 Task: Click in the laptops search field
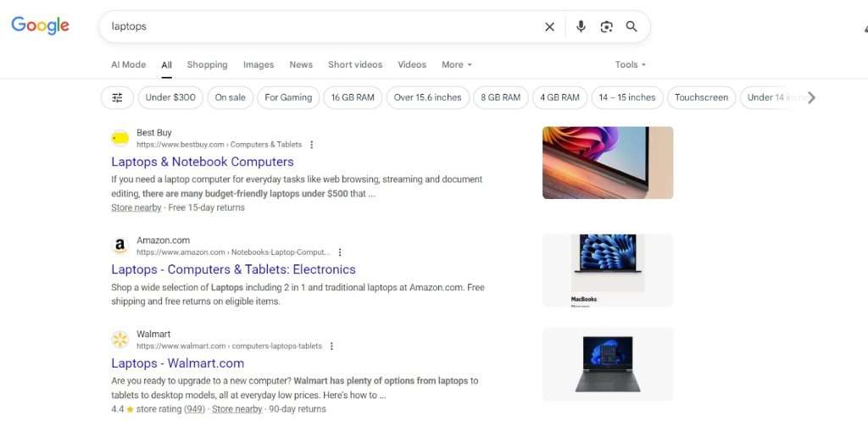(321, 26)
